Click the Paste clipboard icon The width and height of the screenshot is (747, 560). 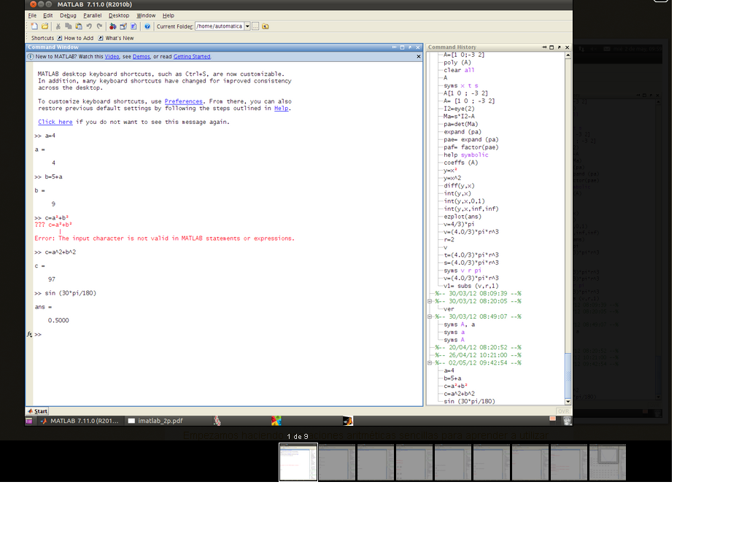pyautogui.click(x=79, y=26)
